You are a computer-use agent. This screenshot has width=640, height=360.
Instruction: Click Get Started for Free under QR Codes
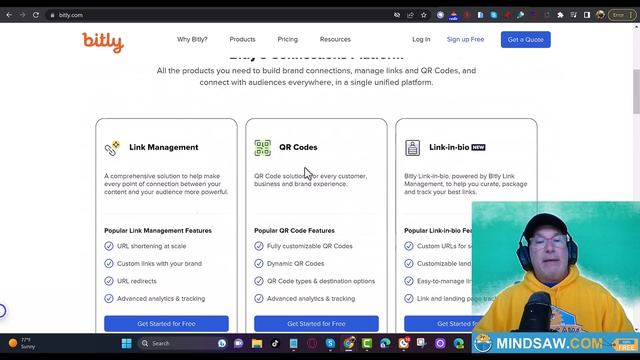(x=316, y=324)
